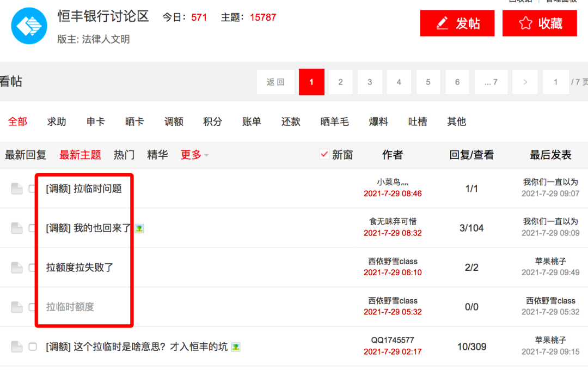
Task: Open thread icon for 这个拉临时是啥意思 row
Action: click(x=16, y=347)
